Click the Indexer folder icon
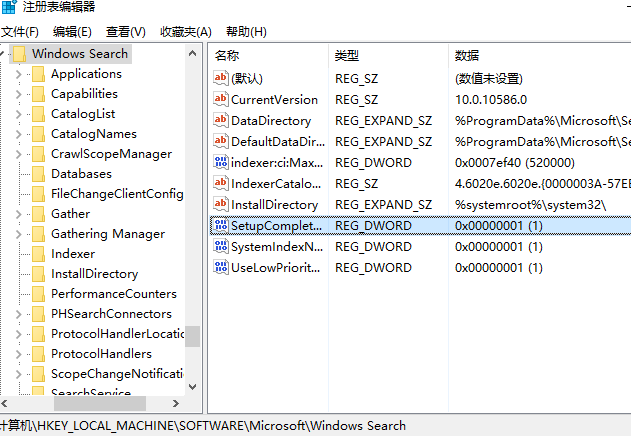Screen dimensions: 631x436 pos(39,254)
